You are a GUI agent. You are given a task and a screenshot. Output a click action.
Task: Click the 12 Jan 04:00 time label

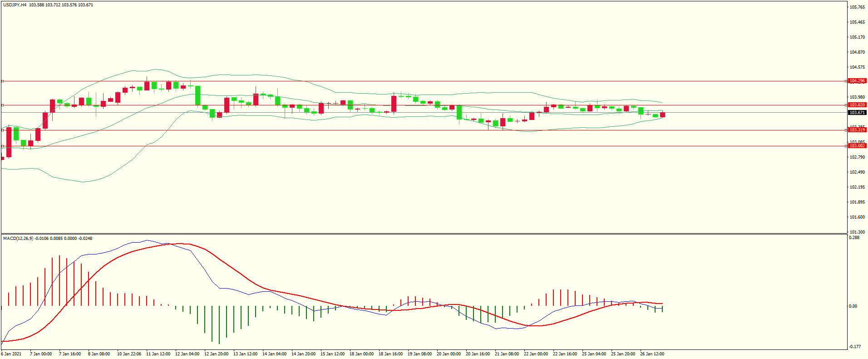(187, 354)
